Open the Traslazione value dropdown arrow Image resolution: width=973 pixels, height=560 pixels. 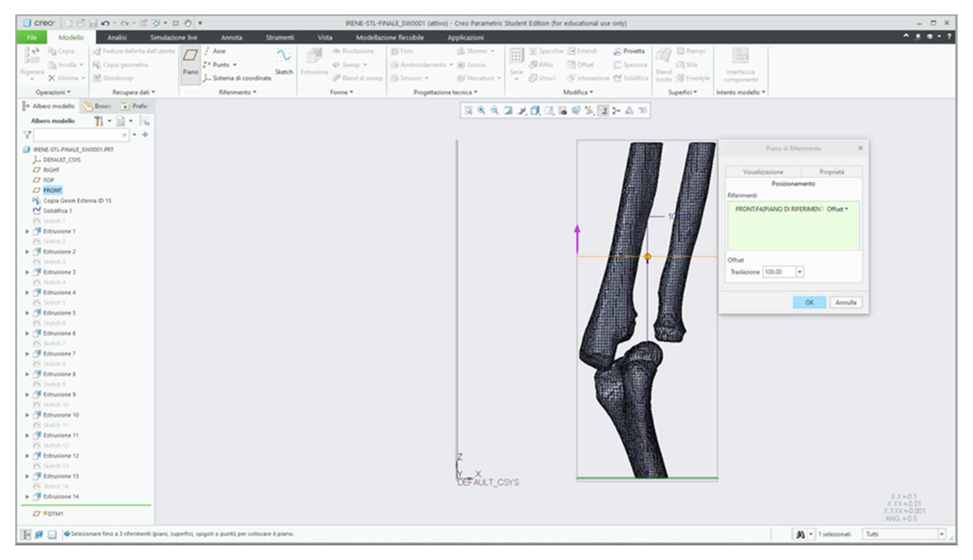click(x=800, y=272)
